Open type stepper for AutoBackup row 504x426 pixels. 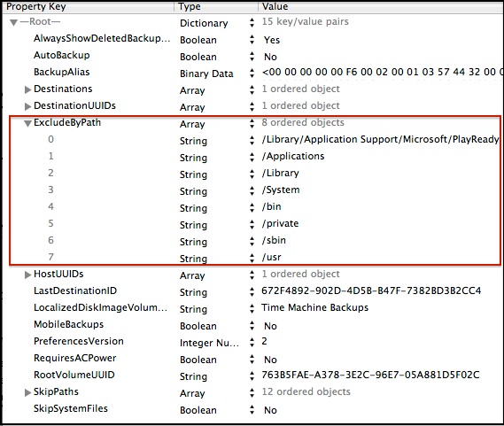[x=252, y=57]
